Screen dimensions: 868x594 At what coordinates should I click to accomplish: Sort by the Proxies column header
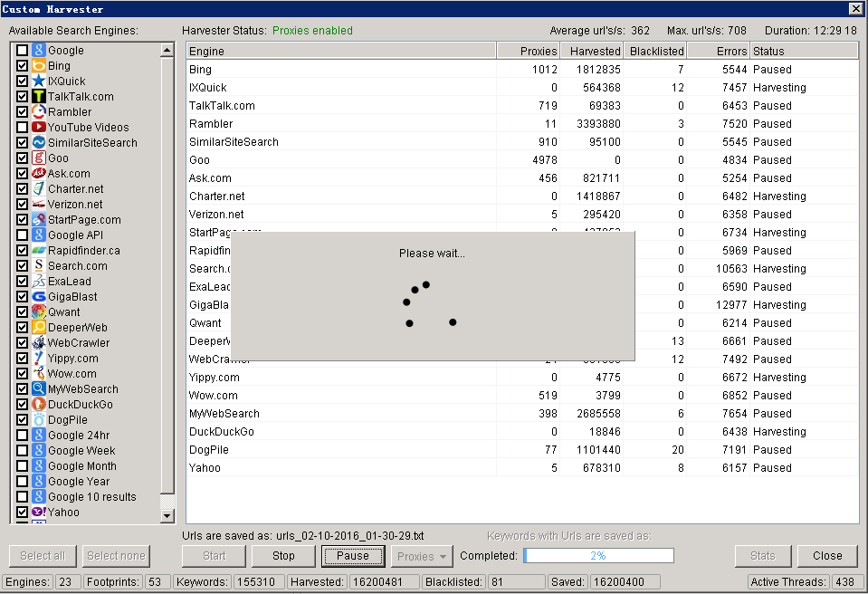pyautogui.click(x=528, y=51)
